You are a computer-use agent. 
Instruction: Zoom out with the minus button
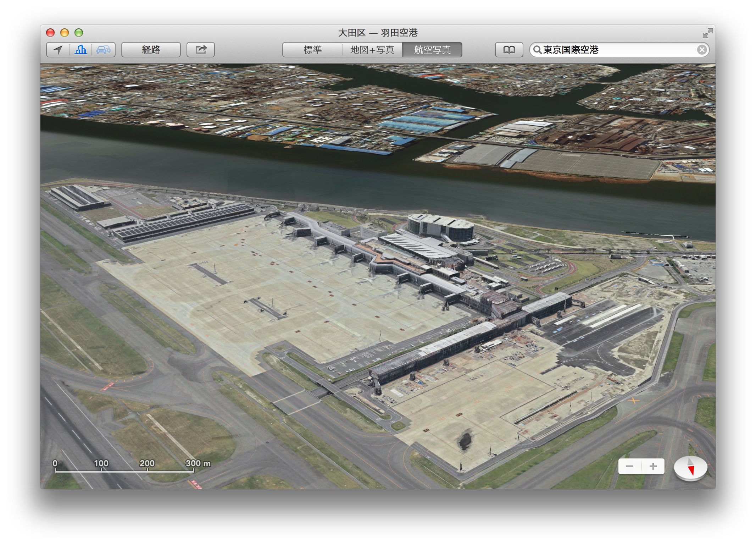click(630, 466)
